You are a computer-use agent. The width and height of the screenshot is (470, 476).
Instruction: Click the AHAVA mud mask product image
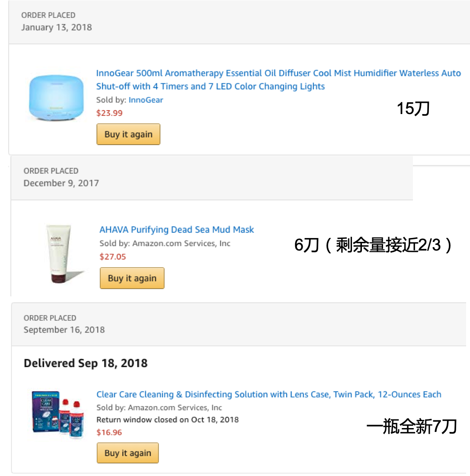pos(60,254)
